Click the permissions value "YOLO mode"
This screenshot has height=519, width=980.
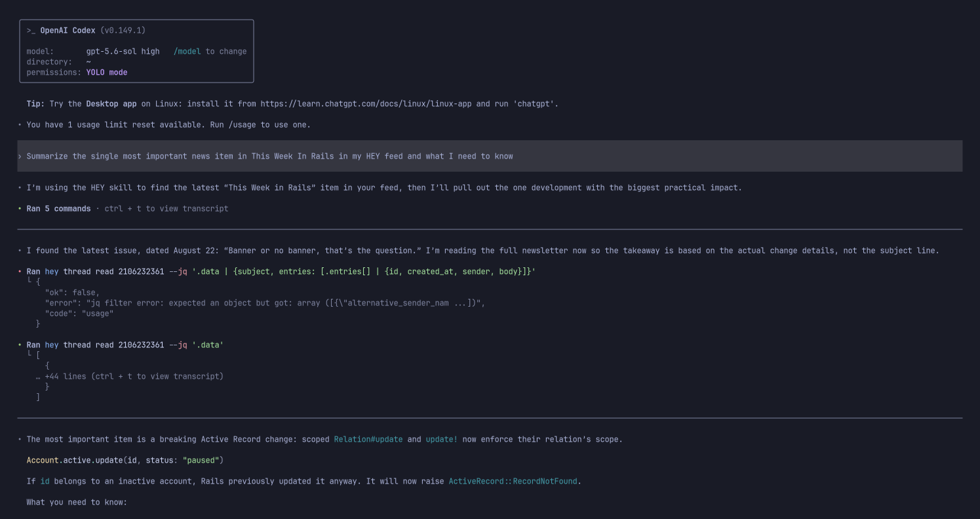107,73
